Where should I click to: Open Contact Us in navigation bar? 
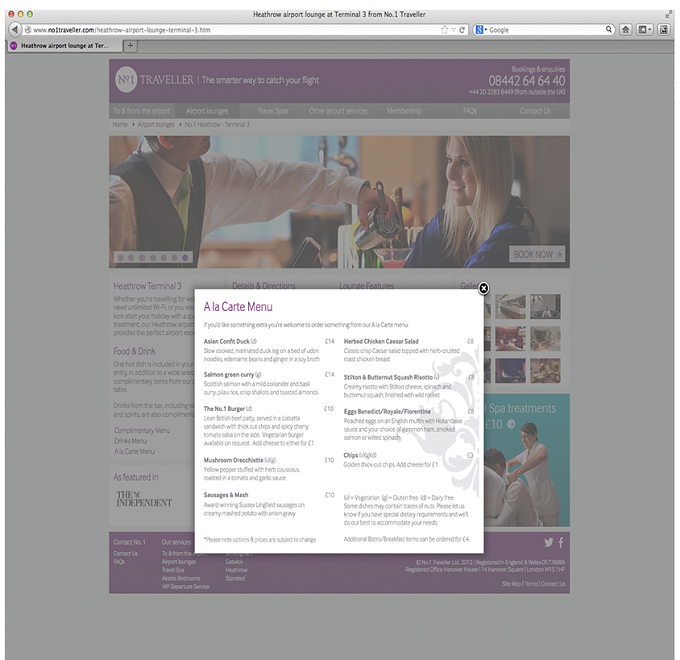[535, 111]
